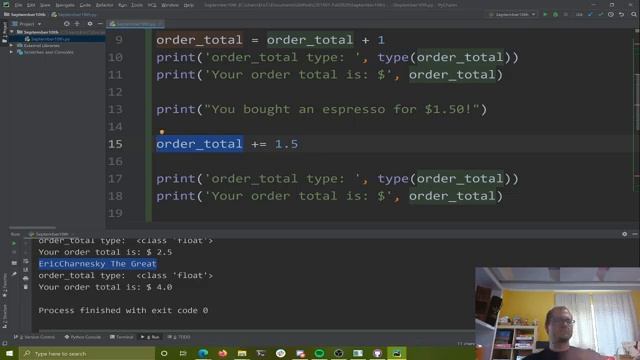This screenshot has width=640, height=360.
Task: Open the Navigate menu
Action: tap(65, 5)
